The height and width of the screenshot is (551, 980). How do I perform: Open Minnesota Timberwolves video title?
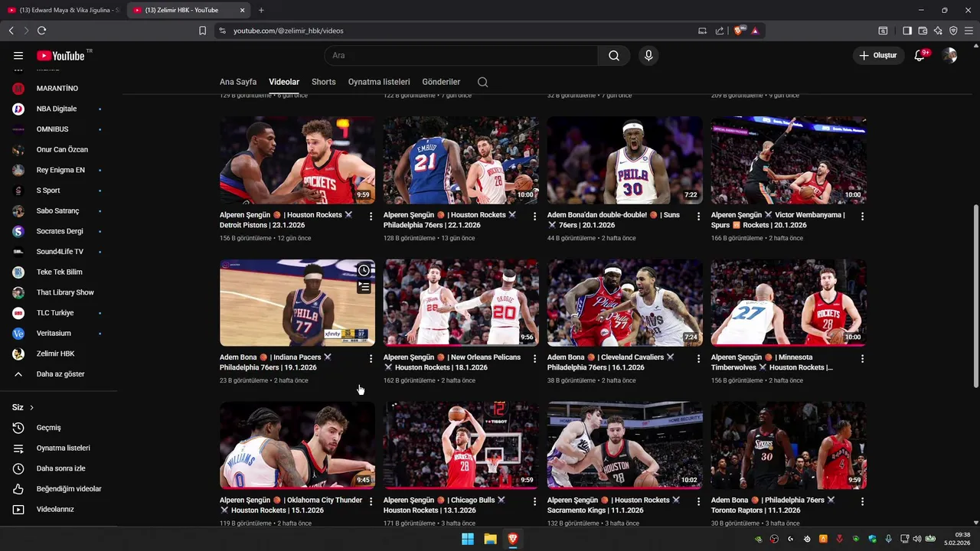[x=772, y=362]
